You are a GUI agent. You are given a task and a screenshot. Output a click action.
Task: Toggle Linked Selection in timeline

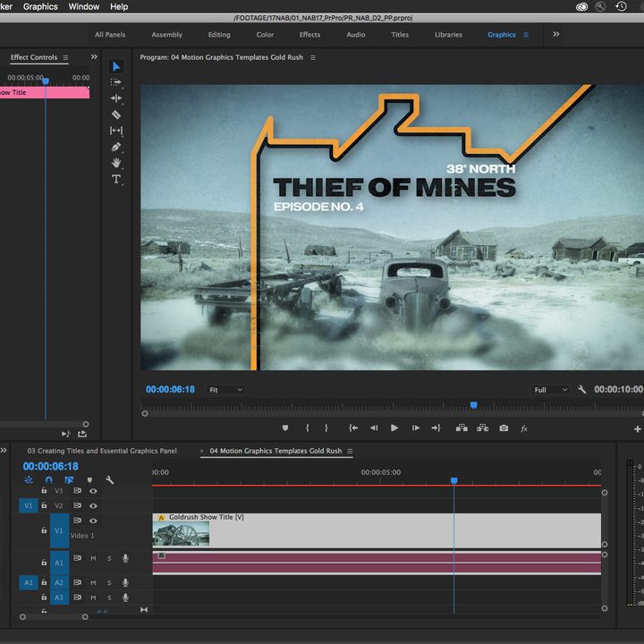coord(69,479)
